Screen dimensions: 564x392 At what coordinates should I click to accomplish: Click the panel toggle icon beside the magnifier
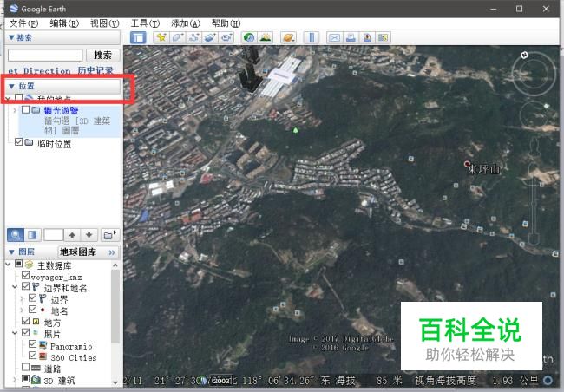(x=32, y=235)
